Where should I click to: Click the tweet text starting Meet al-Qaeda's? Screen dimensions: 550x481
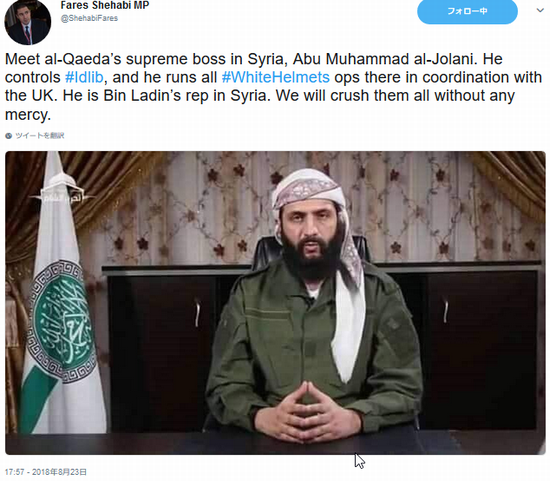273,86
